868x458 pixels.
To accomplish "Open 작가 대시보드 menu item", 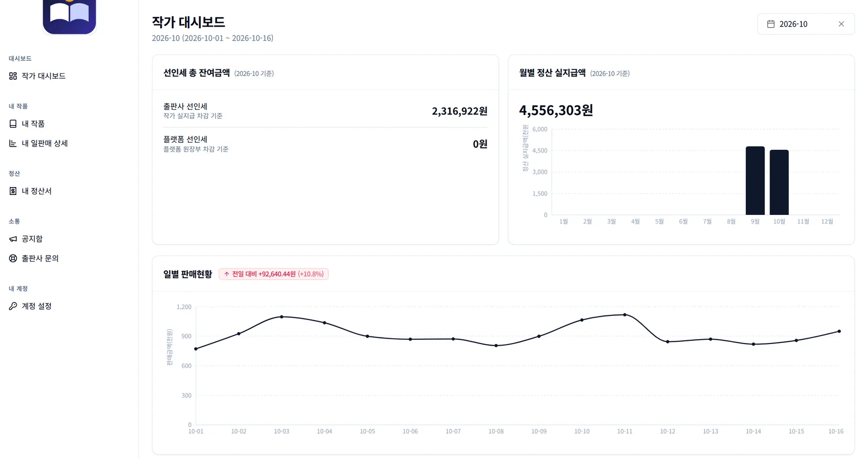I will (x=69, y=76).
